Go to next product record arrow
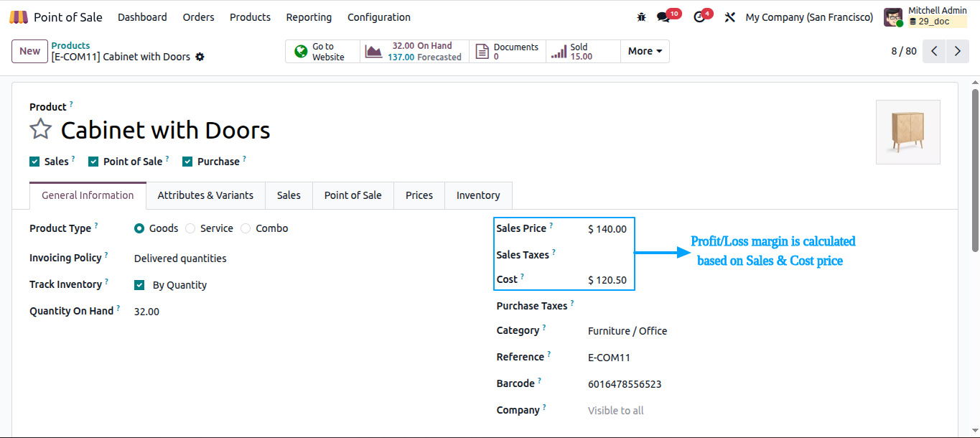The height and width of the screenshot is (438, 980). [958, 51]
